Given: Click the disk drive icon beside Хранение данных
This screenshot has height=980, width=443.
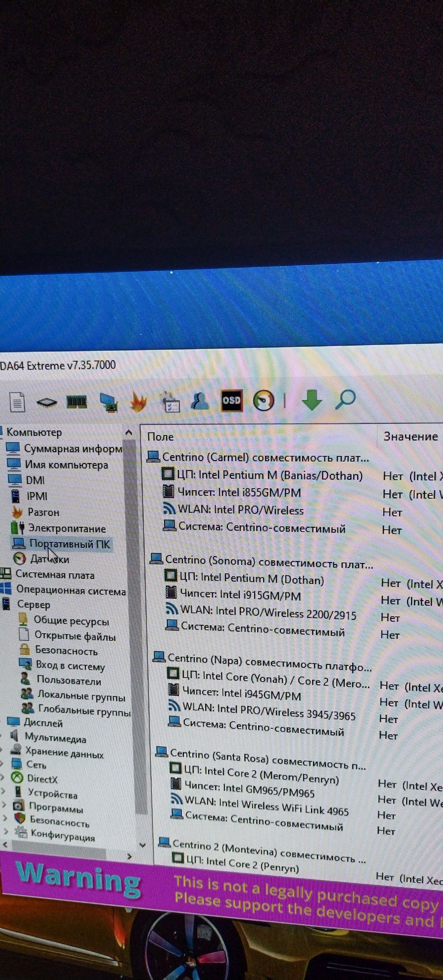Looking at the screenshot, I should (x=16, y=750).
